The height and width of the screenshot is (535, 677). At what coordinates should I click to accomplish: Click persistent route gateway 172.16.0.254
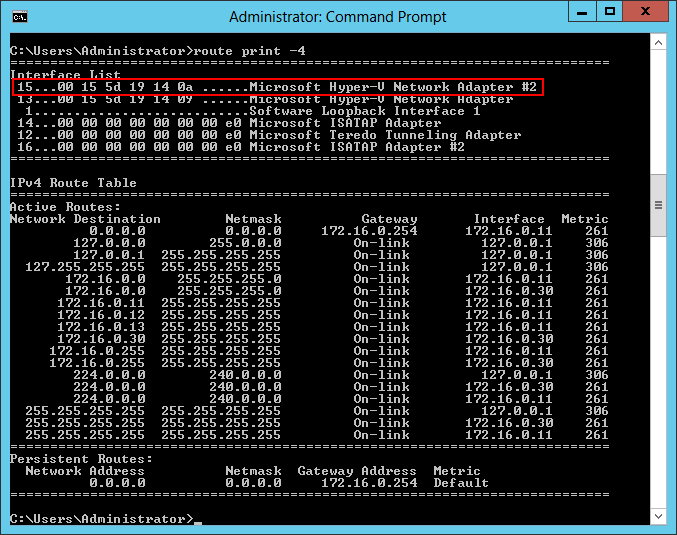pyautogui.click(x=369, y=483)
